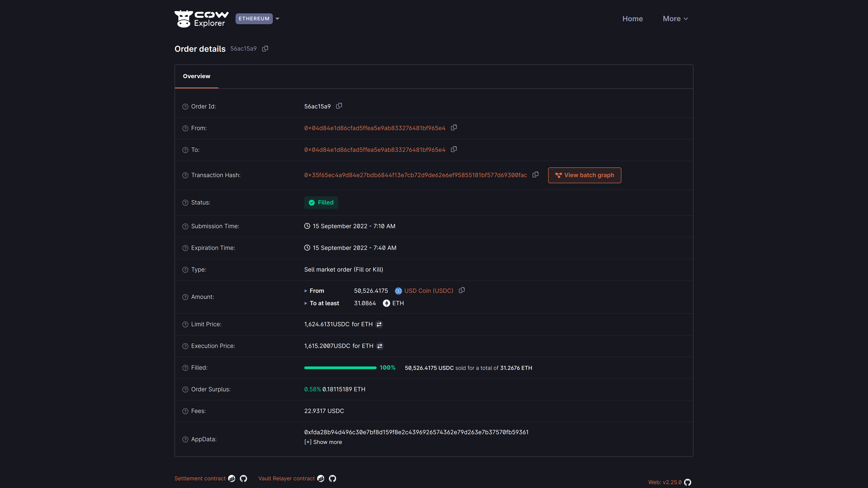Open the Order Surplus help tooltip

(x=185, y=389)
